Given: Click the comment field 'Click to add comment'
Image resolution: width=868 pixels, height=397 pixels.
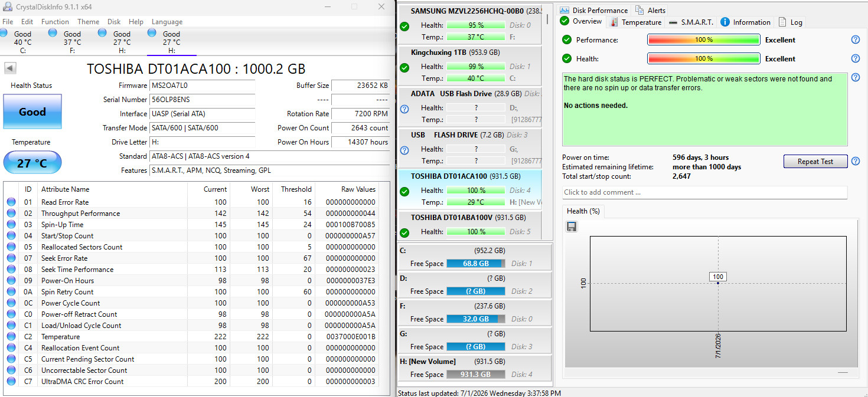Looking at the screenshot, I should (x=705, y=192).
